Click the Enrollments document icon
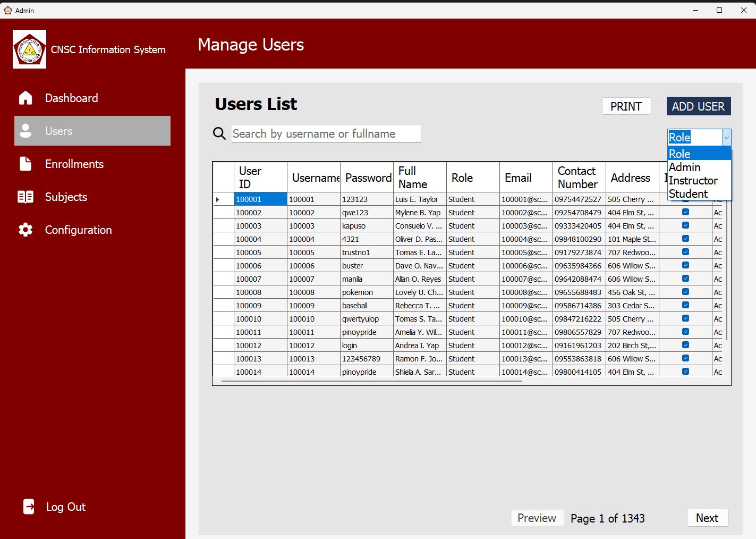 pyautogui.click(x=26, y=164)
